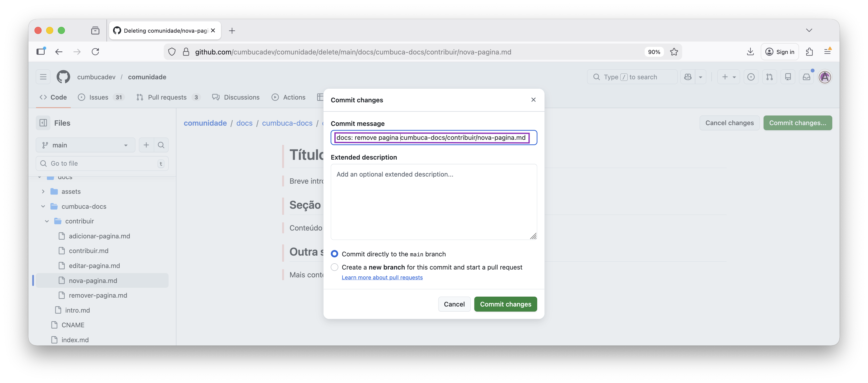The image size is (868, 383).
Task: Open contribuir.md in file tree
Action: click(x=89, y=251)
